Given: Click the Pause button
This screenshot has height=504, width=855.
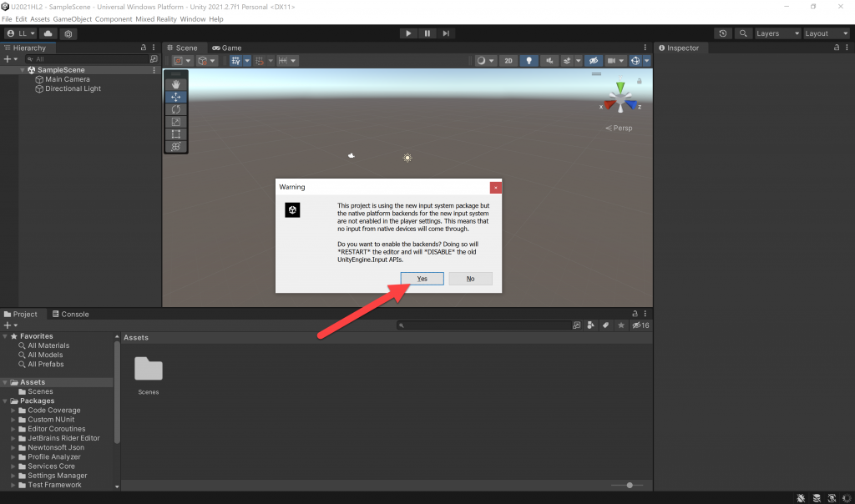Looking at the screenshot, I should [427, 33].
